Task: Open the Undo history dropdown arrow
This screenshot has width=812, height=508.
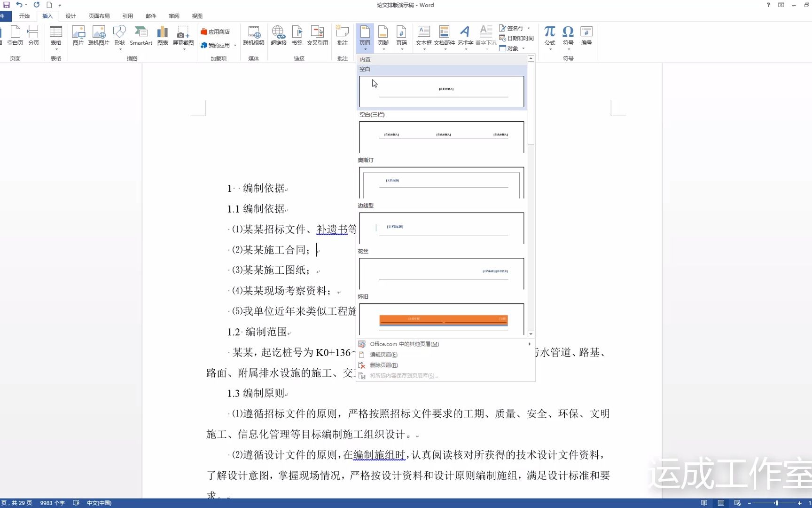Action: tap(26, 5)
